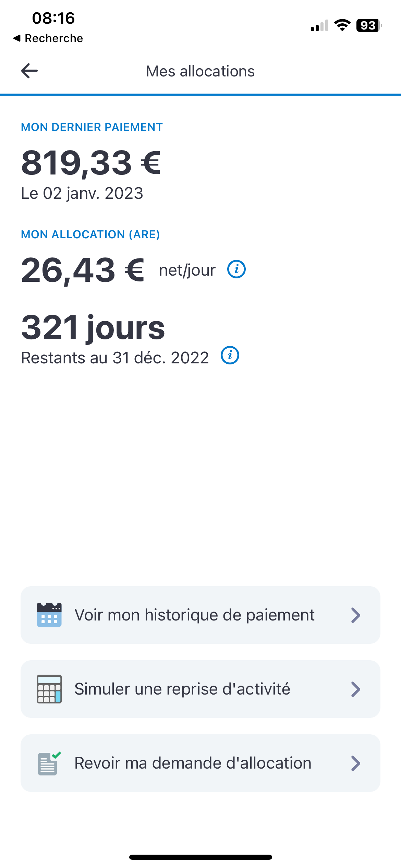Image resolution: width=401 pixels, height=868 pixels.
Task: Open Simuler une reprise d'activité
Action: point(182,689)
